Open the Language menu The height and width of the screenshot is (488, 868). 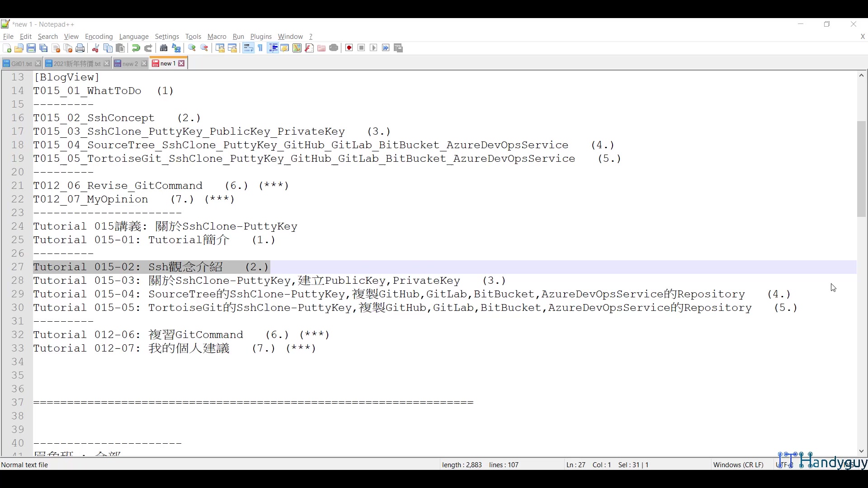click(134, 37)
